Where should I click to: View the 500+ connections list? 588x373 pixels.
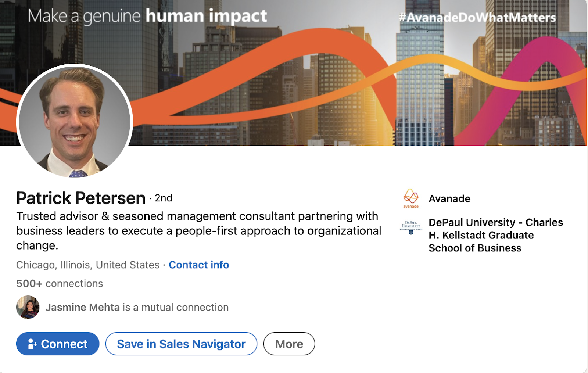click(x=60, y=283)
